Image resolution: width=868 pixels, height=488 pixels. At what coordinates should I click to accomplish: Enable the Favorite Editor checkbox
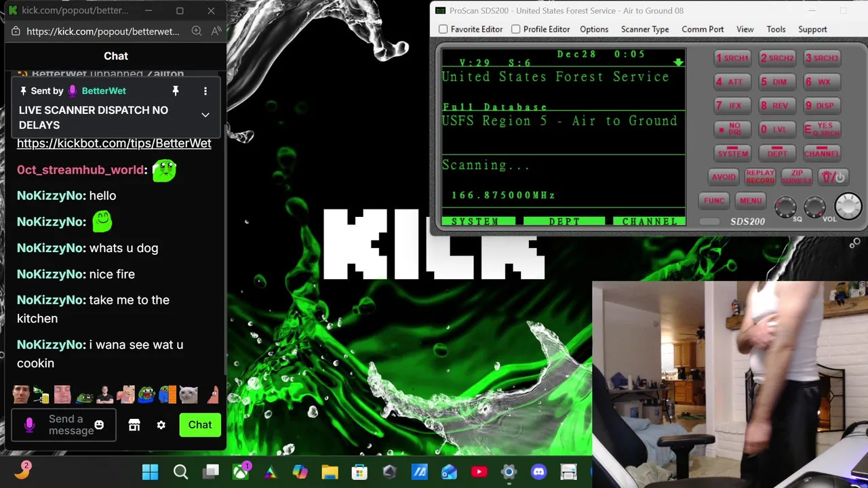[443, 29]
